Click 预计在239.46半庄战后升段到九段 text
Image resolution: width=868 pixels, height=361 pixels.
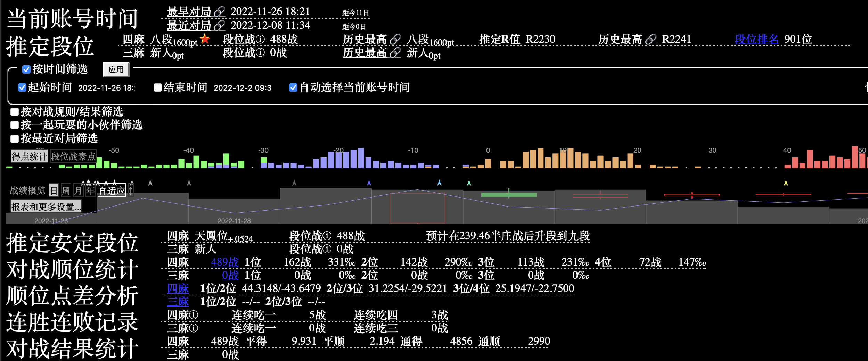click(508, 236)
